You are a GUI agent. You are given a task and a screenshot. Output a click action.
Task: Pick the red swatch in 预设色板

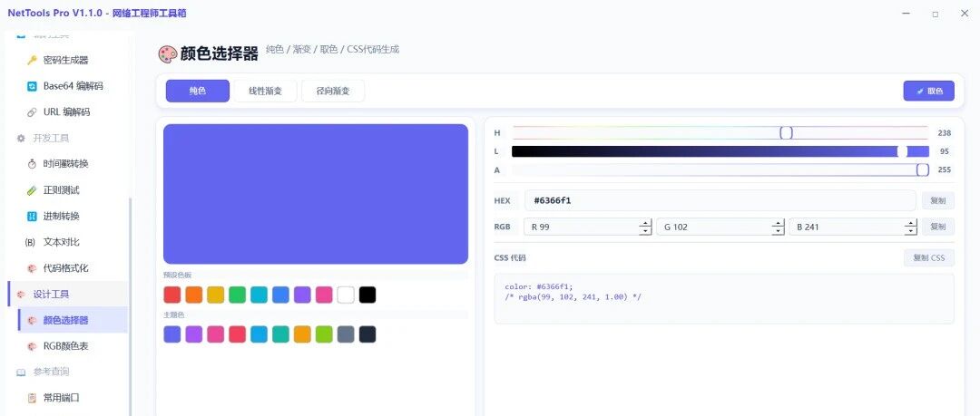click(171, 295)
